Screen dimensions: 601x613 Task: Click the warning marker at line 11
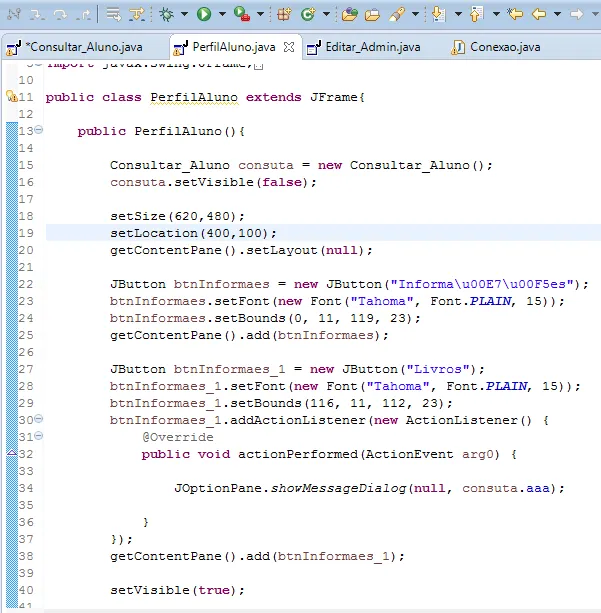click(12, 96)
